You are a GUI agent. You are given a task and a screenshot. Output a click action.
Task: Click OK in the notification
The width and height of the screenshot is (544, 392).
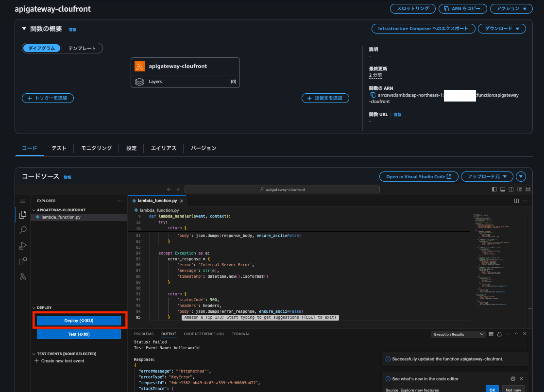click(x=493, y=390)
